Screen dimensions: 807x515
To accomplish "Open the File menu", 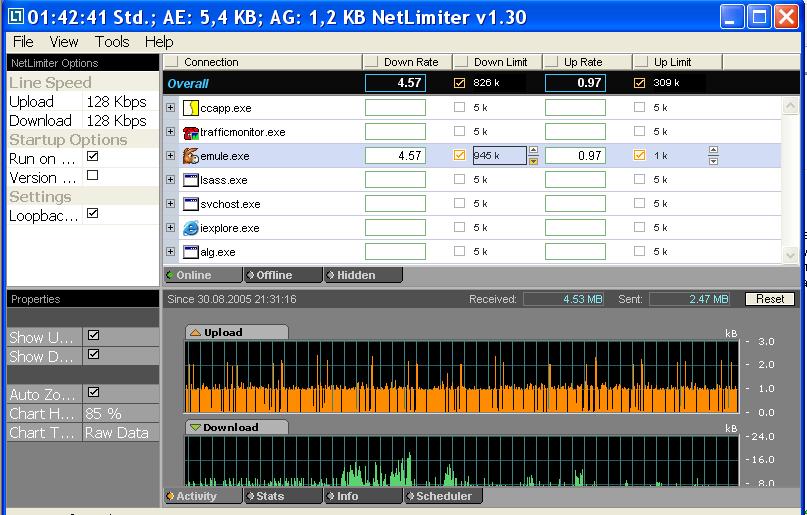I will 23,42.
